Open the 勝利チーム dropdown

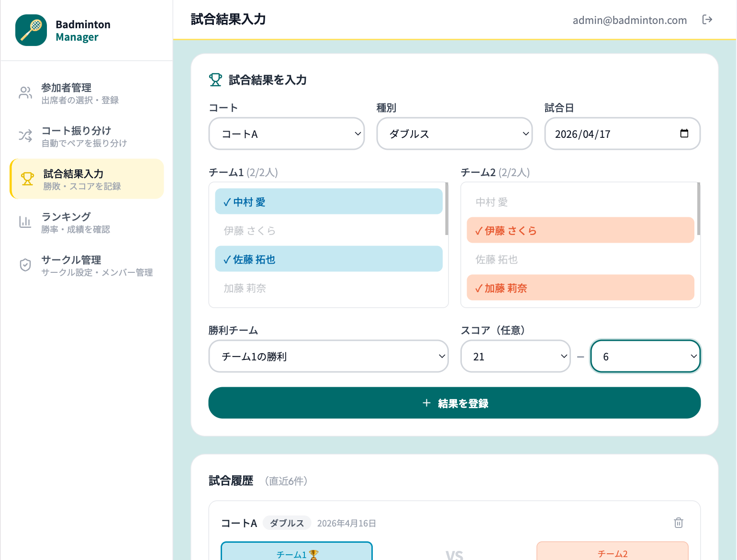coord(328,356)
